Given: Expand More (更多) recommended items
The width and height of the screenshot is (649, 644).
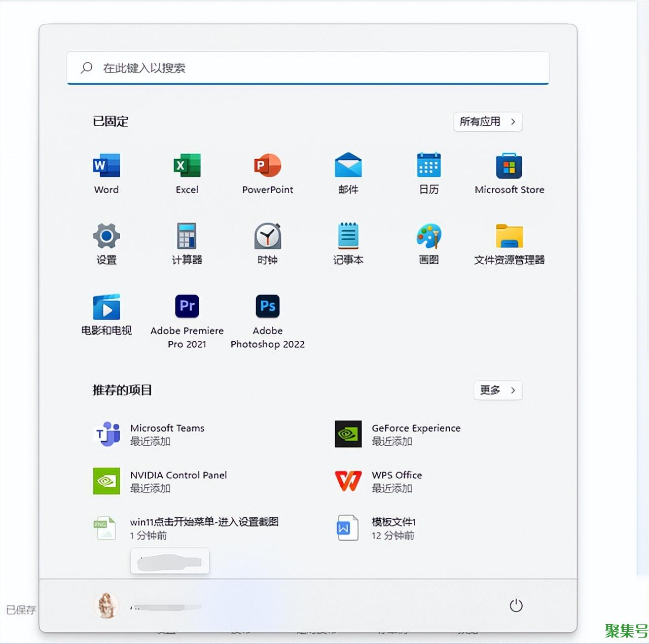Looking at the screenshot, I should click(x=497, y=390).
